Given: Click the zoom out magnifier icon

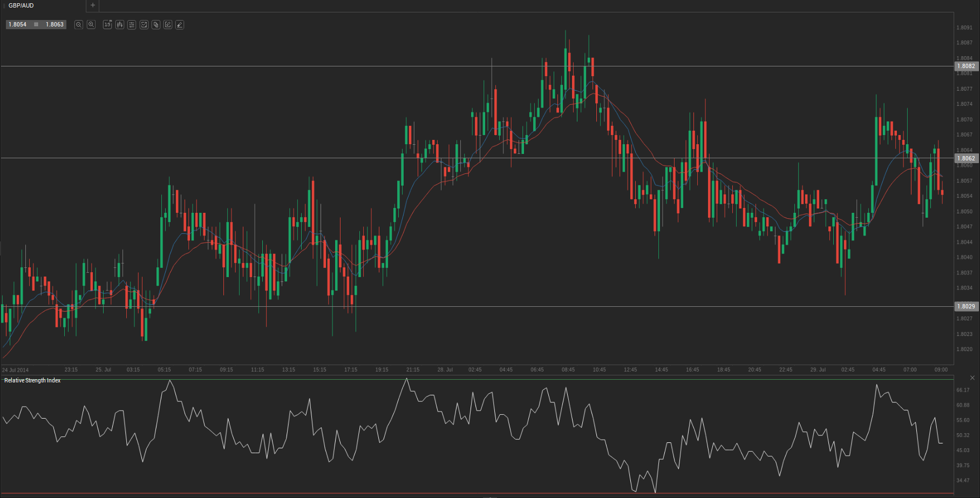Looking at the screenshot, I should point(79,25).
